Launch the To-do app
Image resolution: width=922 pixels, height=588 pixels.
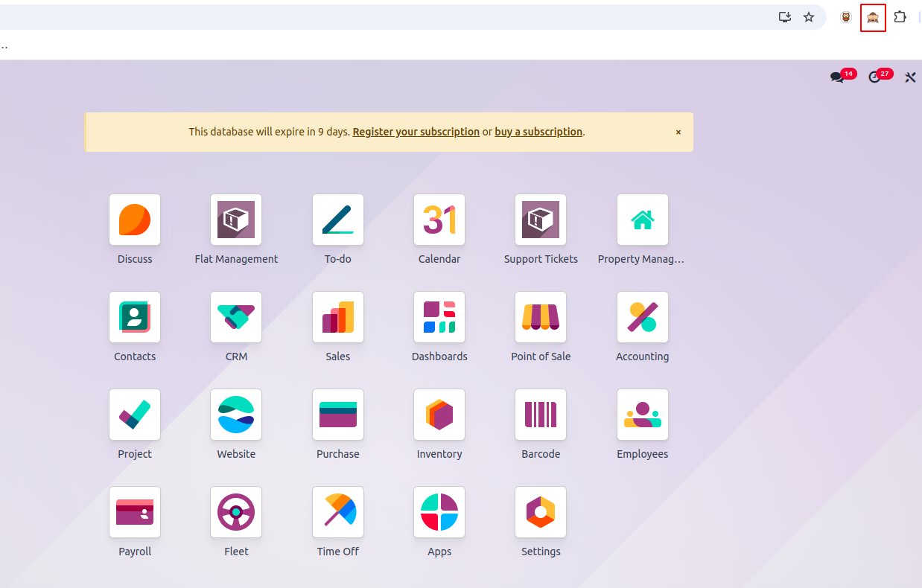pyautogui.click(x=338, y=220)
